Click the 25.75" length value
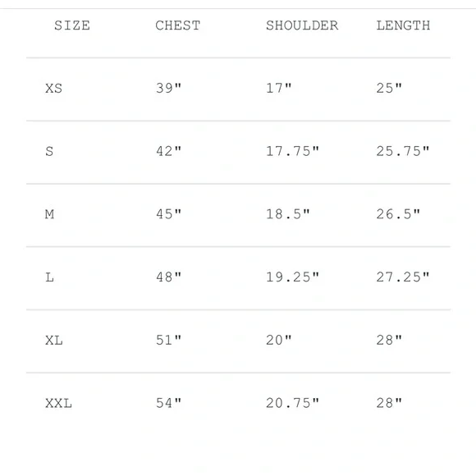The width and height of the screenshot is (476, 476). point(403,151)
